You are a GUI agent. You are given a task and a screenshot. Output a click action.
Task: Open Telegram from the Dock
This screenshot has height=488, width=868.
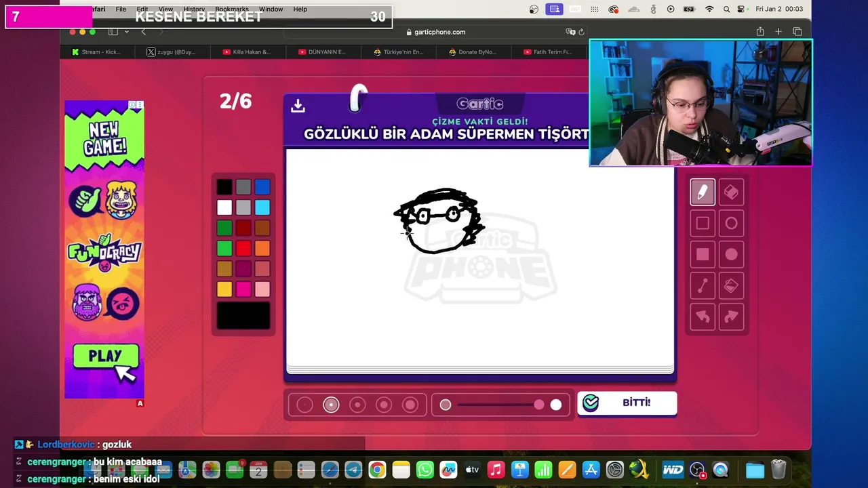(353, 469)
